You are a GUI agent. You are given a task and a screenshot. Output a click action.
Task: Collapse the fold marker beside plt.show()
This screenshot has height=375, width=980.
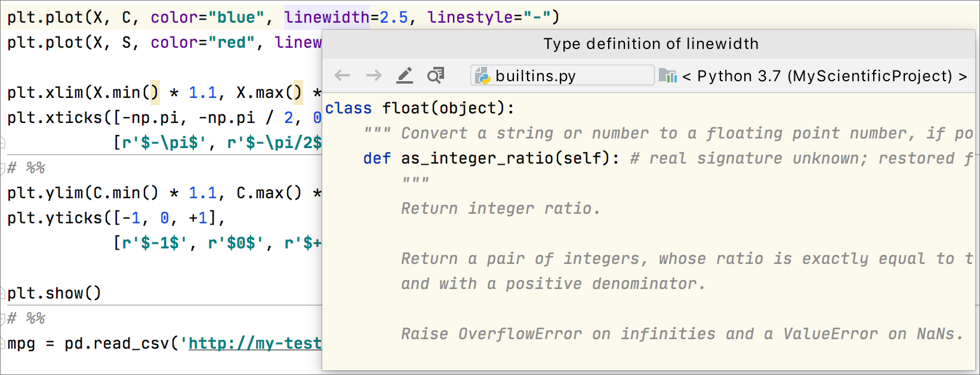tap(3, 293)
